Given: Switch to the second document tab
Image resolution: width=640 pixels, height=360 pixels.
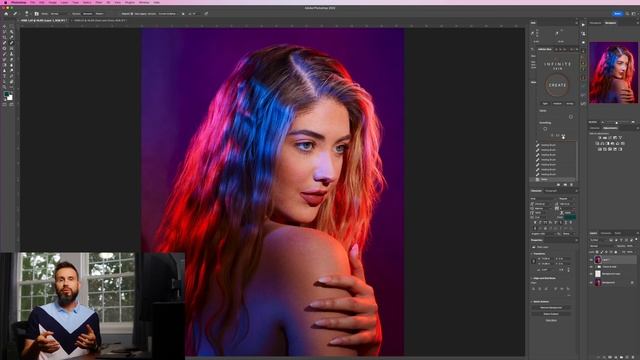Looking at the screenshot, I should tap(100, 20).
